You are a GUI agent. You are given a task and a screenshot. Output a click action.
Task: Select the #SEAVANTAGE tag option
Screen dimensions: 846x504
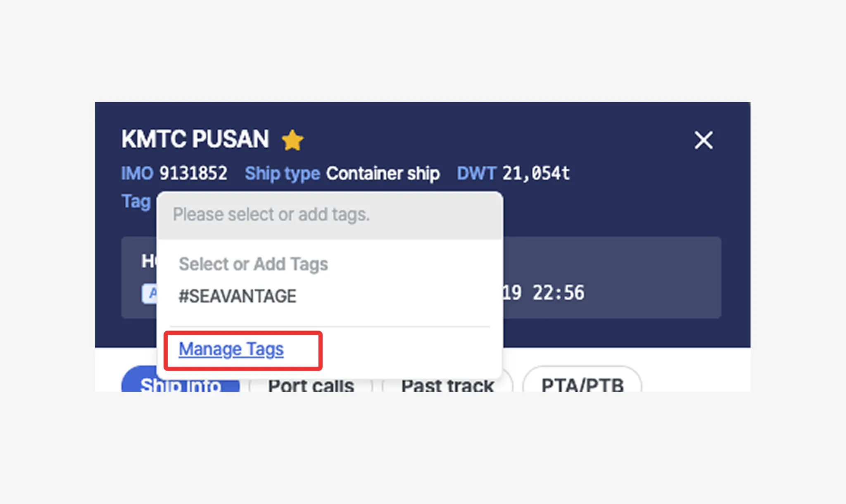tap(238, 296)
